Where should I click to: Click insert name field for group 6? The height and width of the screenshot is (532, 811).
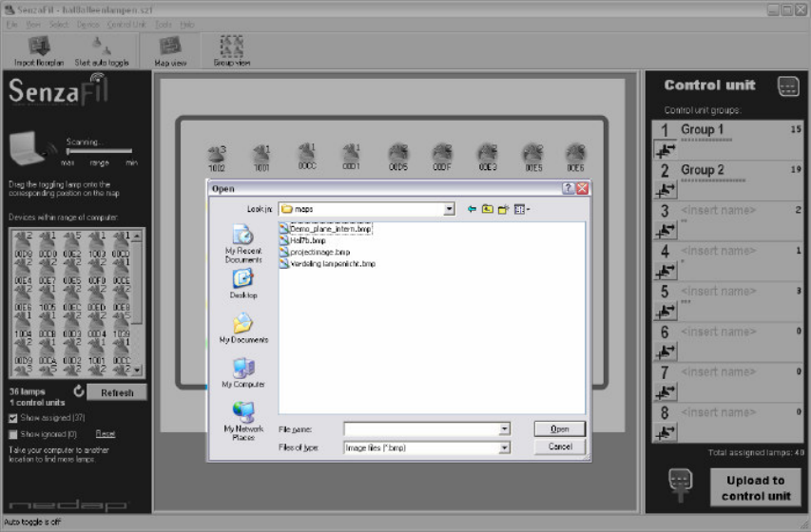[719, 332]
